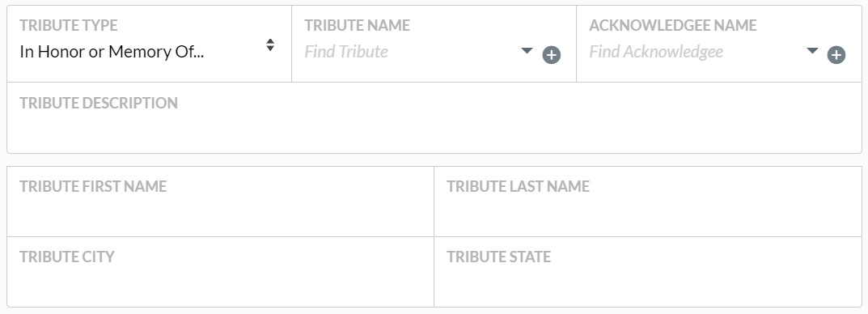Click the TRIBUTE TYPE label
Viewport: 868px width, 314px height.
[69, 25]
